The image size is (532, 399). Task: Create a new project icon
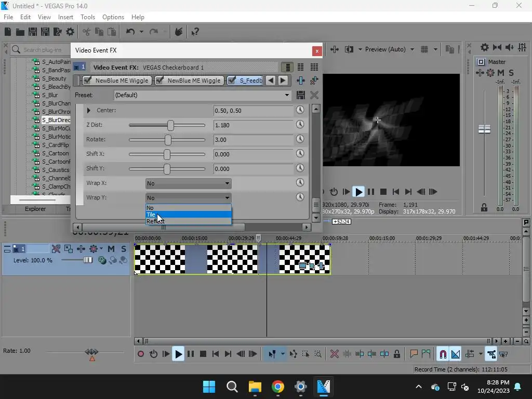coord(8,32)
